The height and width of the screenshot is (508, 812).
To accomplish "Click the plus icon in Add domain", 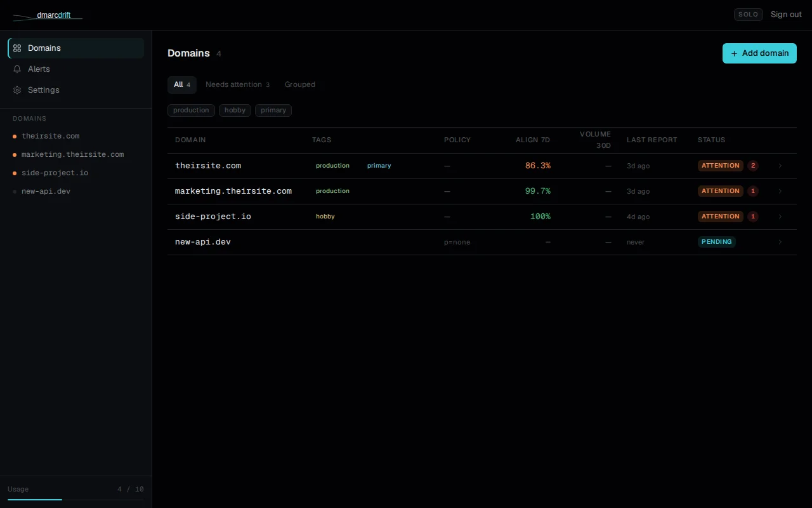I will tap(735, 53).
